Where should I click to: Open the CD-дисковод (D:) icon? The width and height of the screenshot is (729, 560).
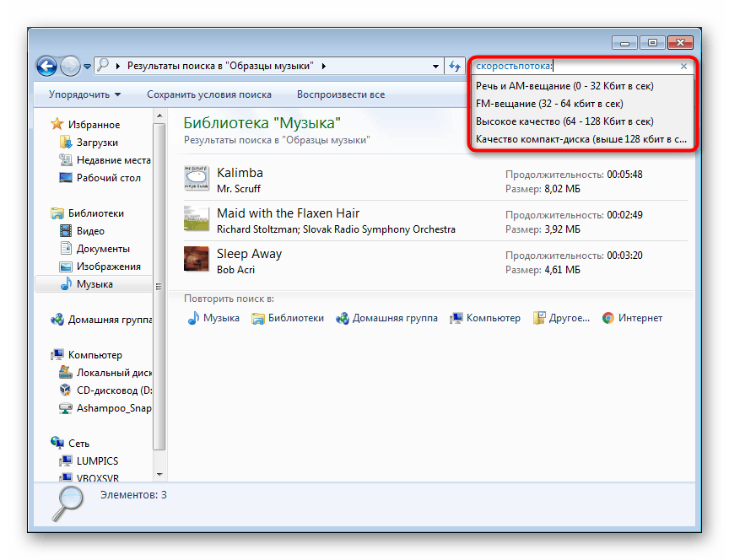pos(66,390)
